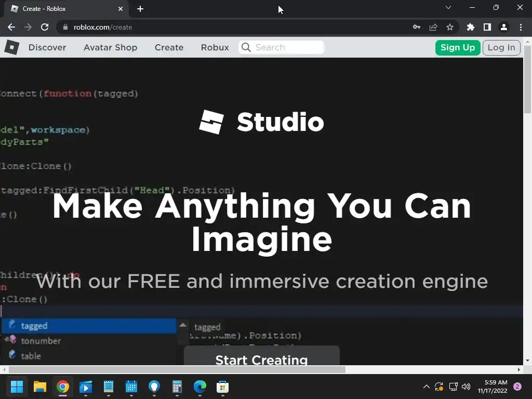Click the address bar URL

tap(103, 27)
